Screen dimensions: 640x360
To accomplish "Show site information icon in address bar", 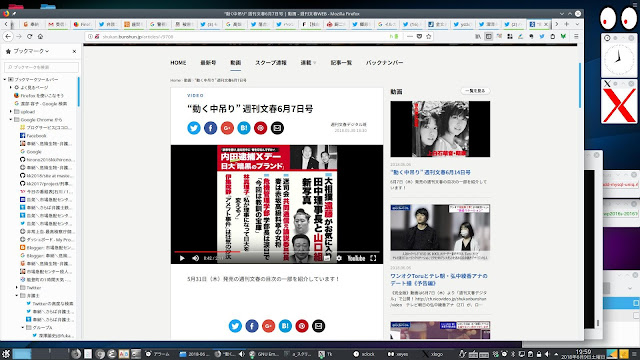I will (90, 36).
